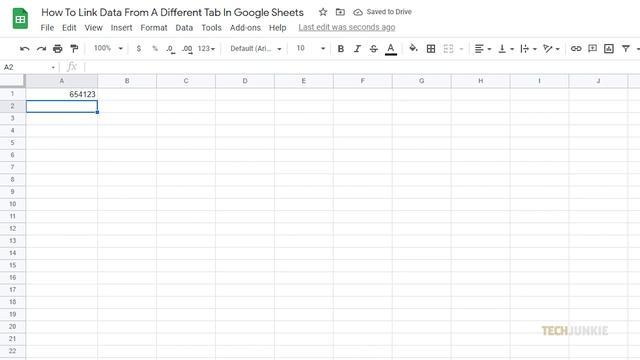Open text rotation dropdown
The width and height of the screenshot is (640, 360).
click(551, 49)
